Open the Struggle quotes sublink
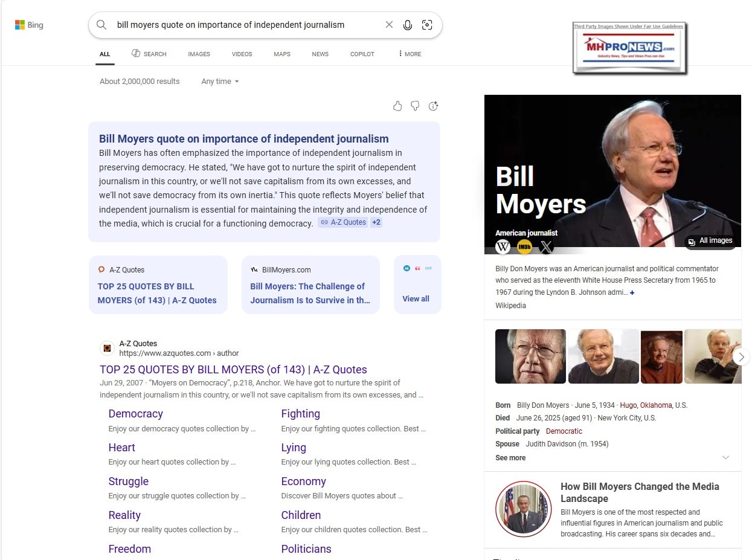 129,481
